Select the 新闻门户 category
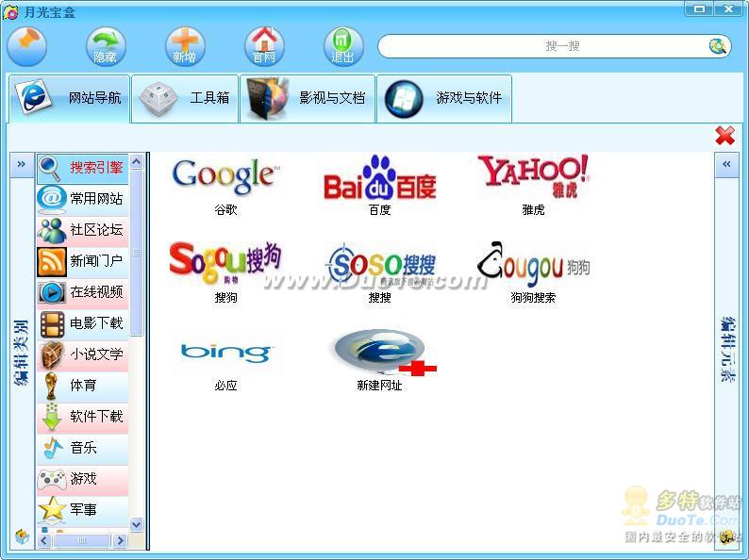 click(x=83, y=261)
